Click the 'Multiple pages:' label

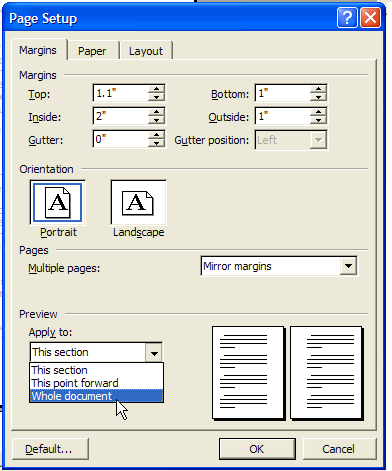coord(64,268)
